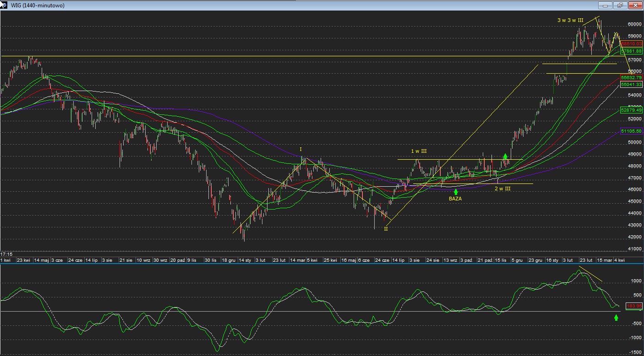Screen dimensions: 644x356
Task: Select the 'I' wave label near 14 mar
Action: [300, 149]
